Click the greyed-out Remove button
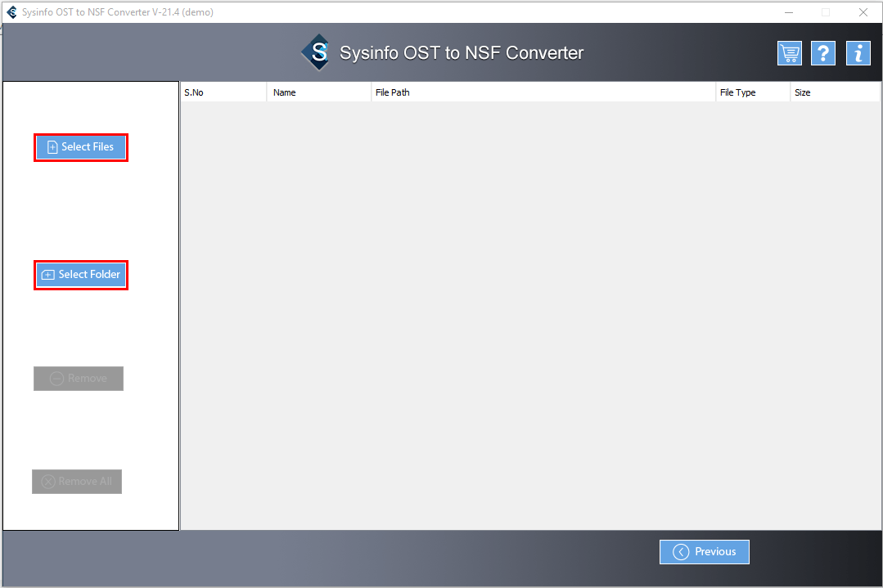The width and height of the screenshot is (883, 588). (x=79, y=379)
